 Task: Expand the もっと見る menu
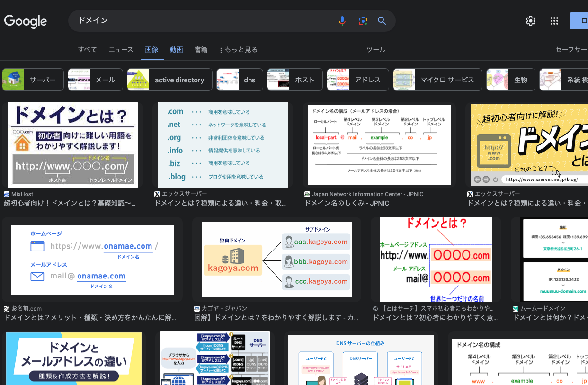click(239, 50)
